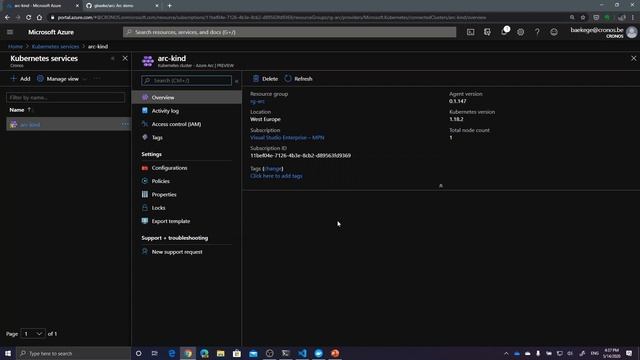640x360 pixels.
Task: Add a new Kubernetes service
Action: [x=20, y=79]
